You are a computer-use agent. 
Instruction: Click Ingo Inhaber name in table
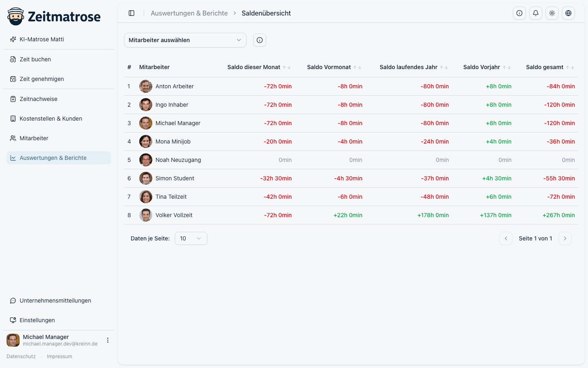click(x=172, y=105)
